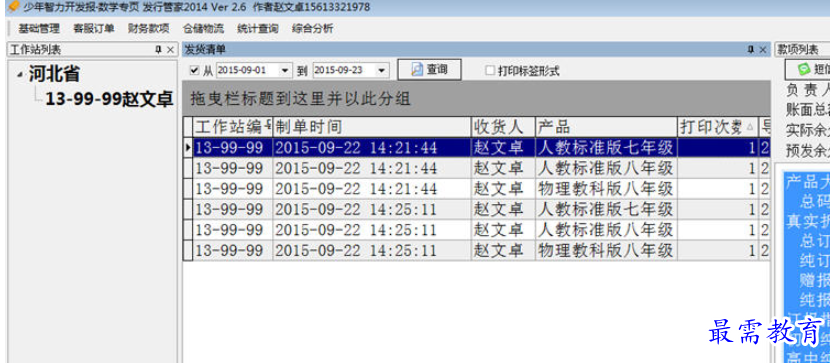The width and height of the screenshot is (830, 363).
Task: Pin the 发货清单 panel
Action: (x=751, y=49)
